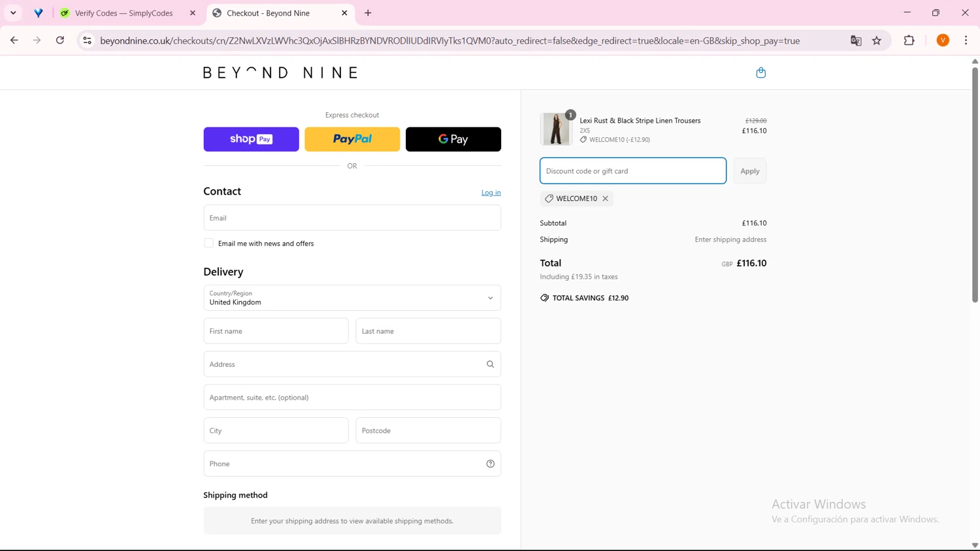The height and width of the screenshot is (551, 980).
Task: Focus the First name field
Action: (276, 331)
